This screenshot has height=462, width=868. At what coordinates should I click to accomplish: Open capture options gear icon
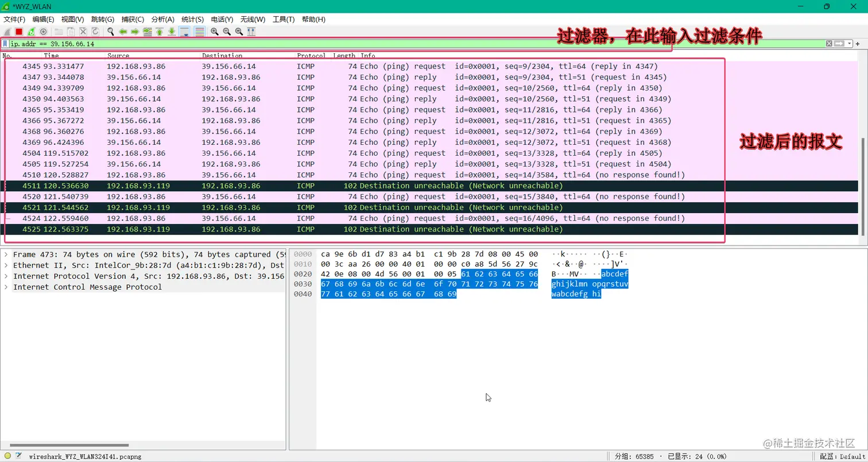pos(43,32)
